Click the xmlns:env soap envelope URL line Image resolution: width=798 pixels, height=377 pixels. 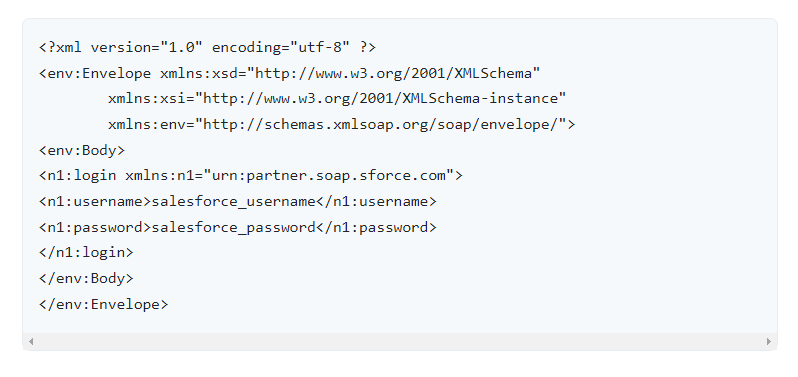[341, 125]
